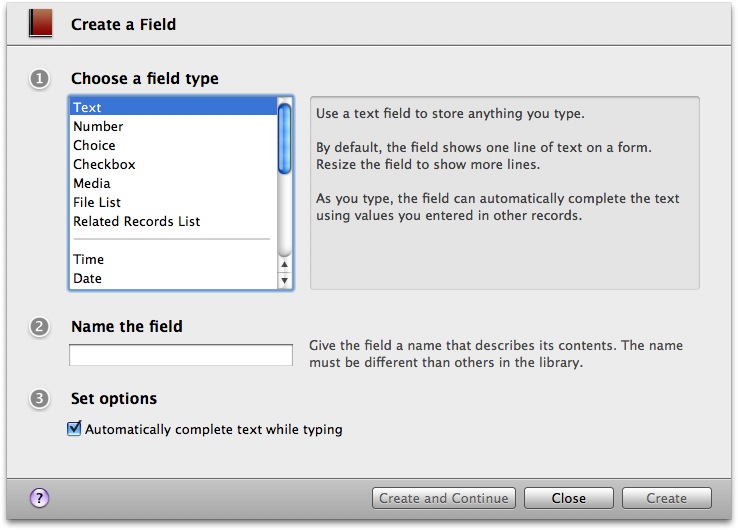738x530 pixels.
Task: Click the purple help question mark icon
Action: click(40, 498)
